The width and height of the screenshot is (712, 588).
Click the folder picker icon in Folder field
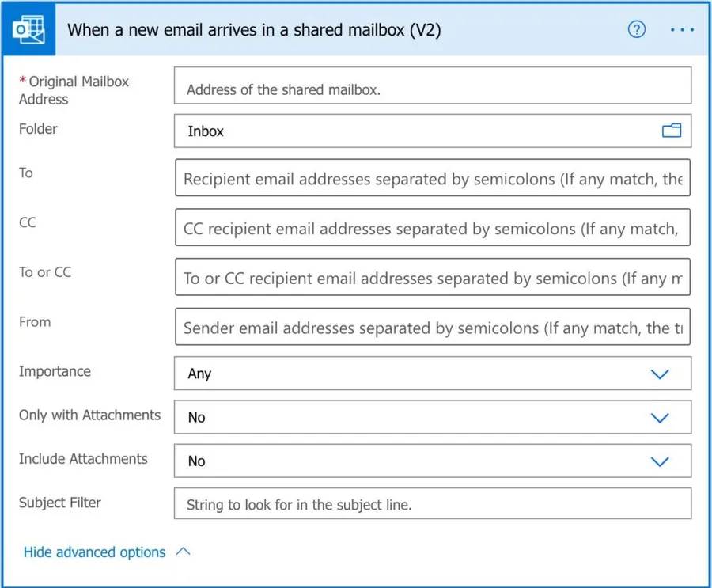coord(671,131)
